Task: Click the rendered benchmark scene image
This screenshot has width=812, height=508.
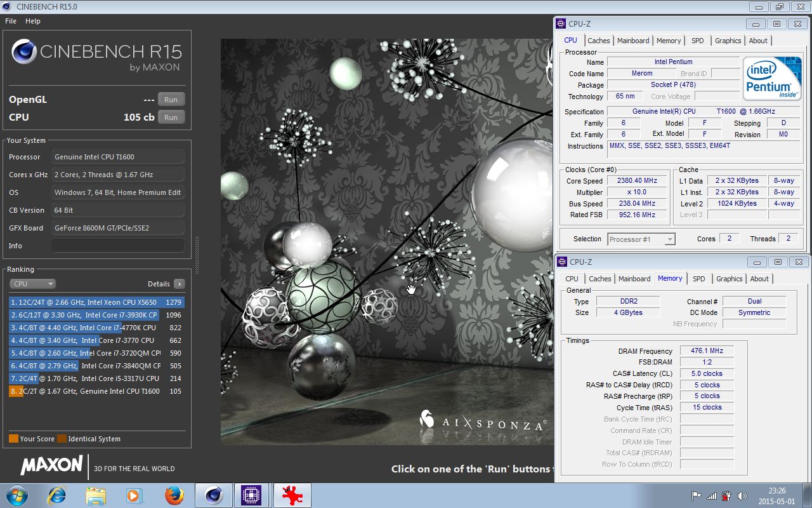Action: 387,241
